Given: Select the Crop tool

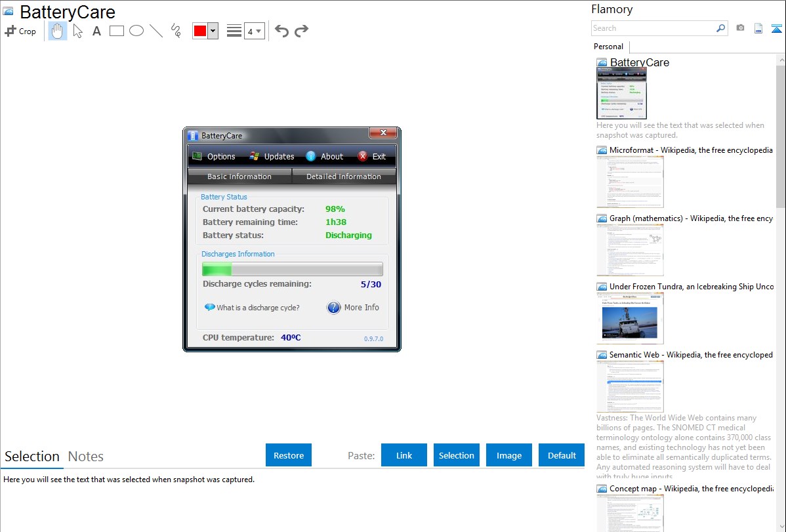Looking at the screenshot, I should point(20,31).
